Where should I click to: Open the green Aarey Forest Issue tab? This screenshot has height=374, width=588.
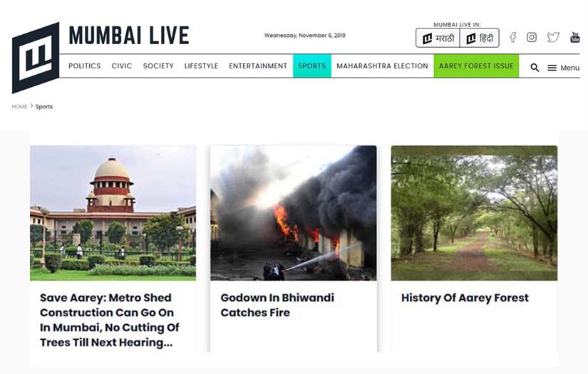[476, 66]
